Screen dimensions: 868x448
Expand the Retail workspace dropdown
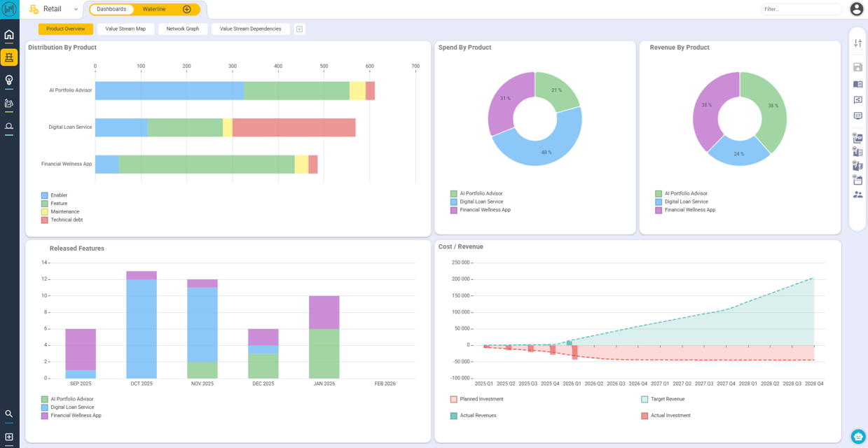76,9
